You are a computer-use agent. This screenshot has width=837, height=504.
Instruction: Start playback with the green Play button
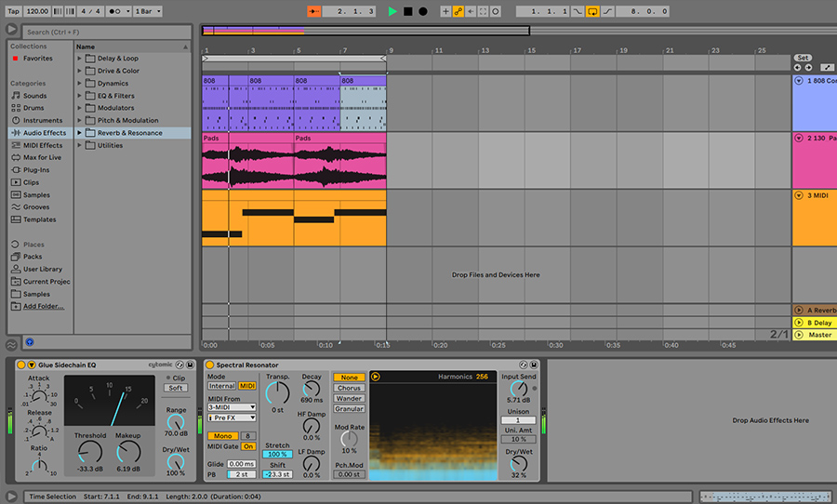pos(392,11)
